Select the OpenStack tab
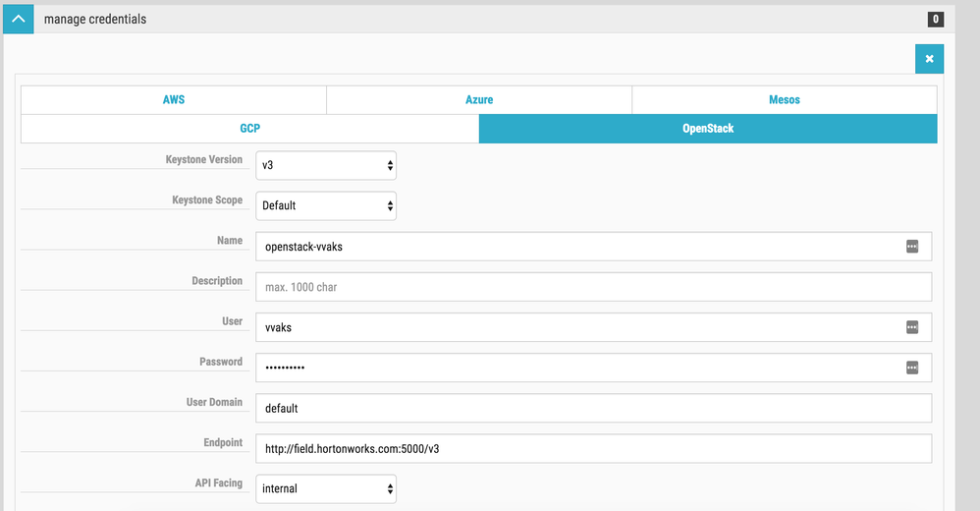Image resolution: width=980 pixels, height=511 pixels. coord(708,129)
